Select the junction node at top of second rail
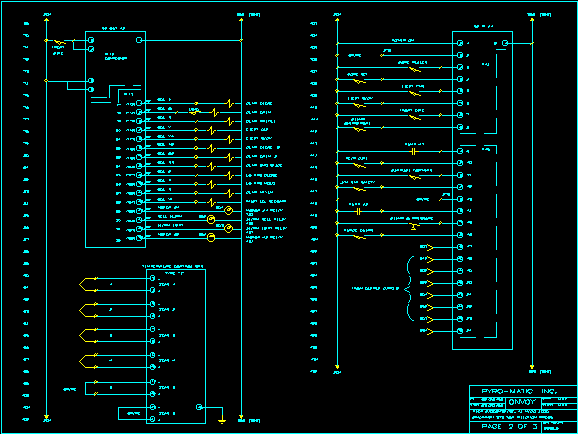Viewport: 578px width, 434px height. click(241, 40)
